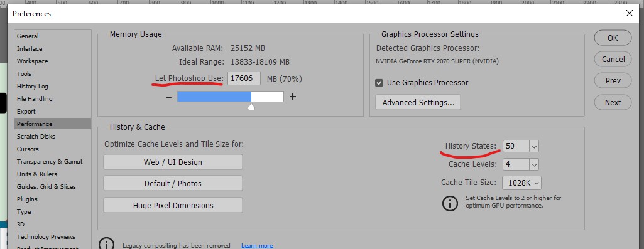Toggle Use Graphics Processor checkbox
This screenshot has height=249, width=644.
(379, 83)
